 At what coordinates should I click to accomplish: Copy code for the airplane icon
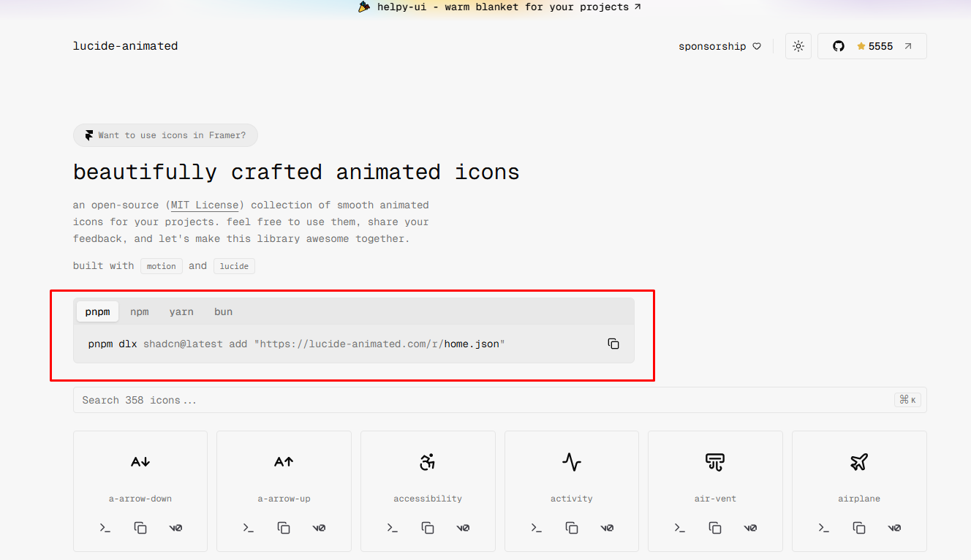(859, 528)
